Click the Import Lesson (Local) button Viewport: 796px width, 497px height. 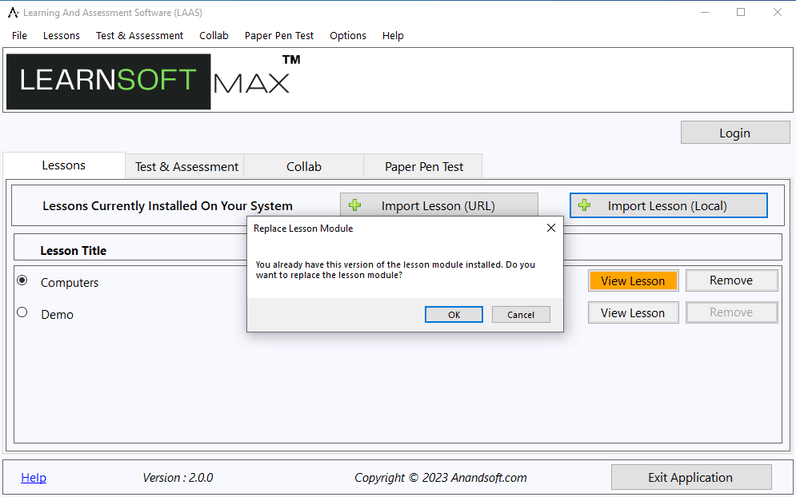click(x=668, y=206)
